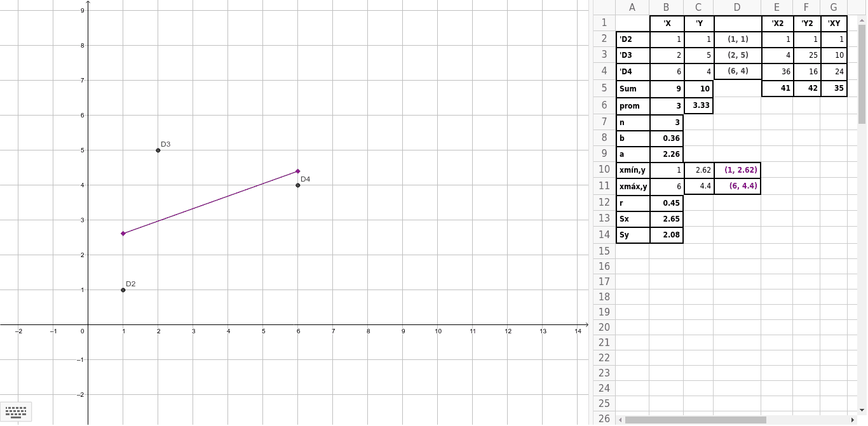Select spreadsheet column header C
Image resolution: width=868 pixels, height=426 pixels.
pyautogui.click(x=698, y=8)
